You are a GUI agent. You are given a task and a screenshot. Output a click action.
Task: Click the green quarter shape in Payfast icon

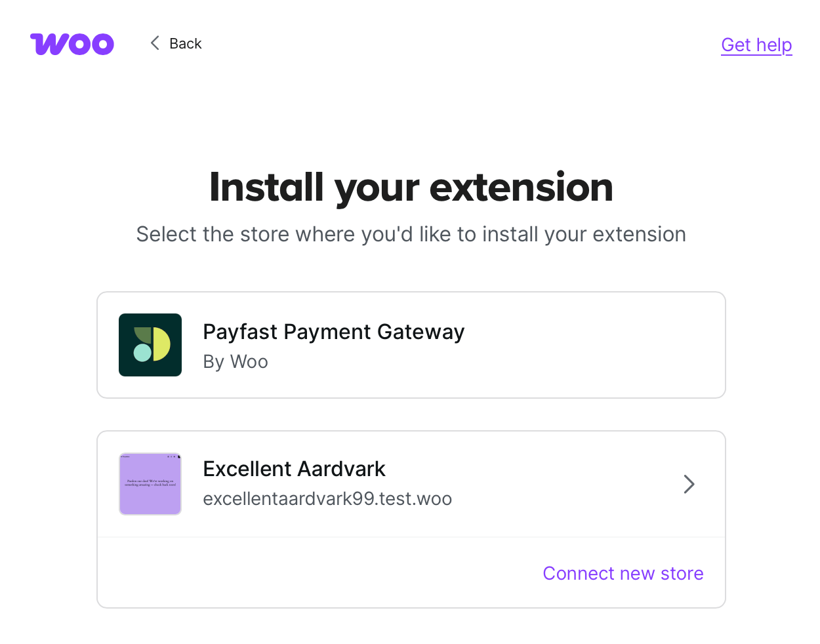[x=142, y=335]
